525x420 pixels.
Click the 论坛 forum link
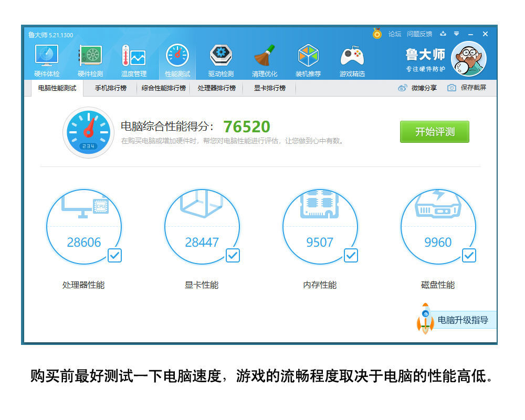(395, 34)
